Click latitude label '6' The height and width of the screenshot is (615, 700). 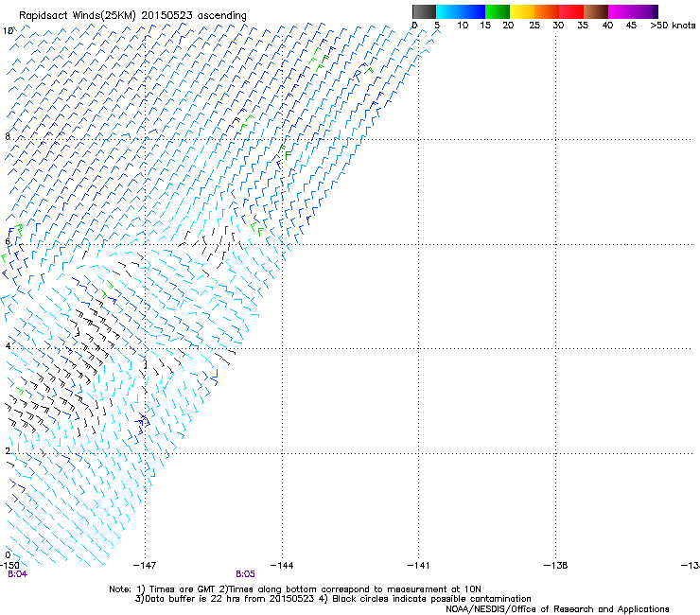click(x=8, y=241)
